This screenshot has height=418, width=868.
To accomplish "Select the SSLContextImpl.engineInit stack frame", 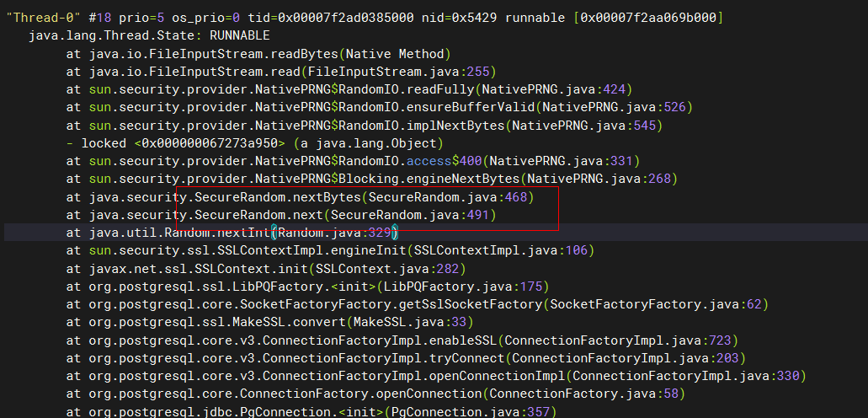I will coord(331,250).
